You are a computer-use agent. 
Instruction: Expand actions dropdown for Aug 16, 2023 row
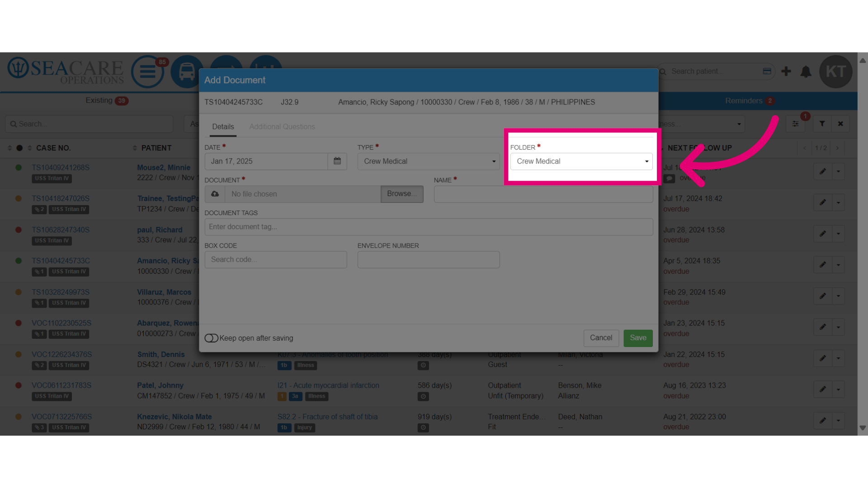pyautogui.click(x=838, y=389)
